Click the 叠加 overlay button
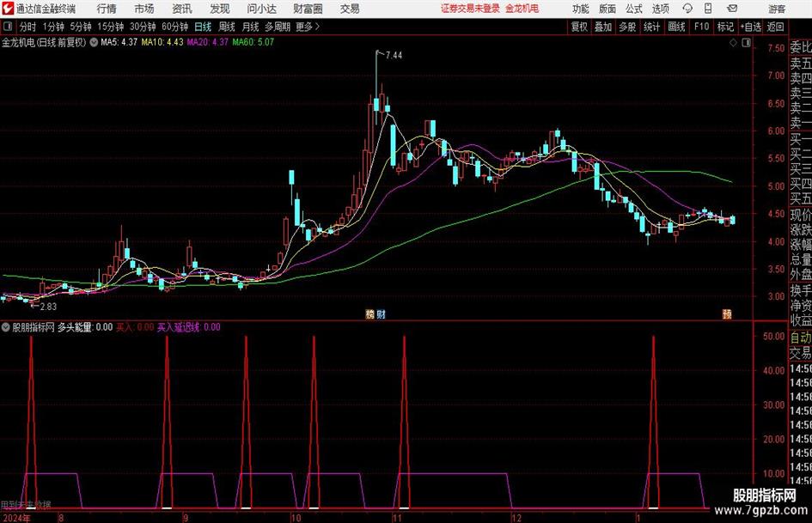Screen dimensions: 812x523 [x=603, y=27]
